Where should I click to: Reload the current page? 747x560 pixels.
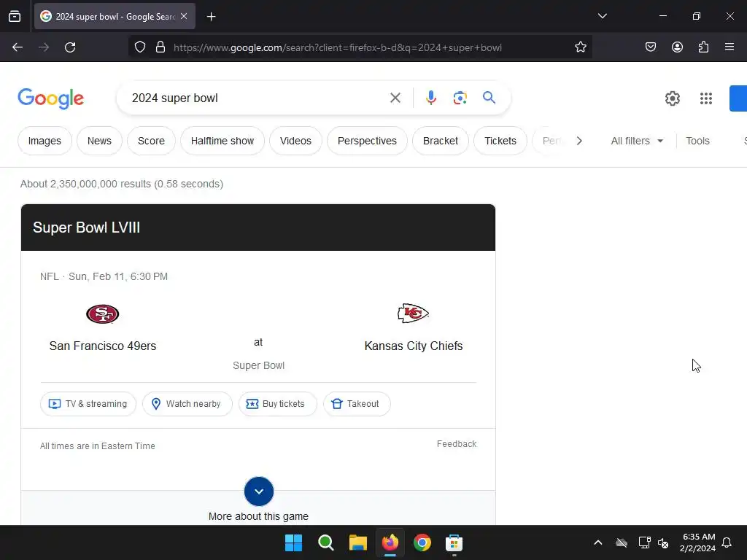coord(70,47)
